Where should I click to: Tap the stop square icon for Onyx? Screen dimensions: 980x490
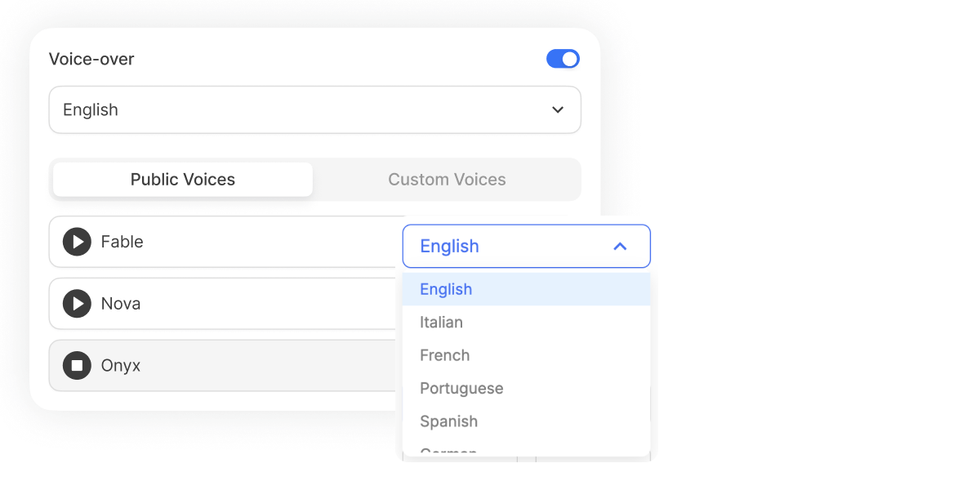76,365
